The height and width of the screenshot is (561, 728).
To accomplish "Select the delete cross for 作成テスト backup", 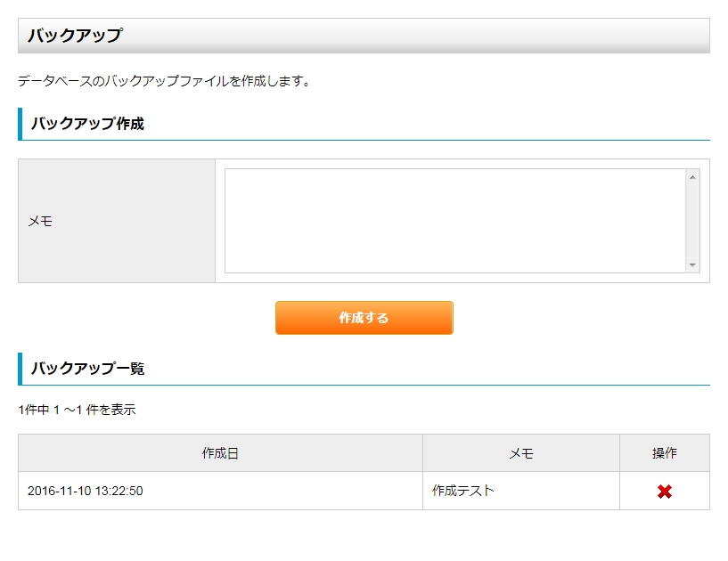I will (667, 491).
